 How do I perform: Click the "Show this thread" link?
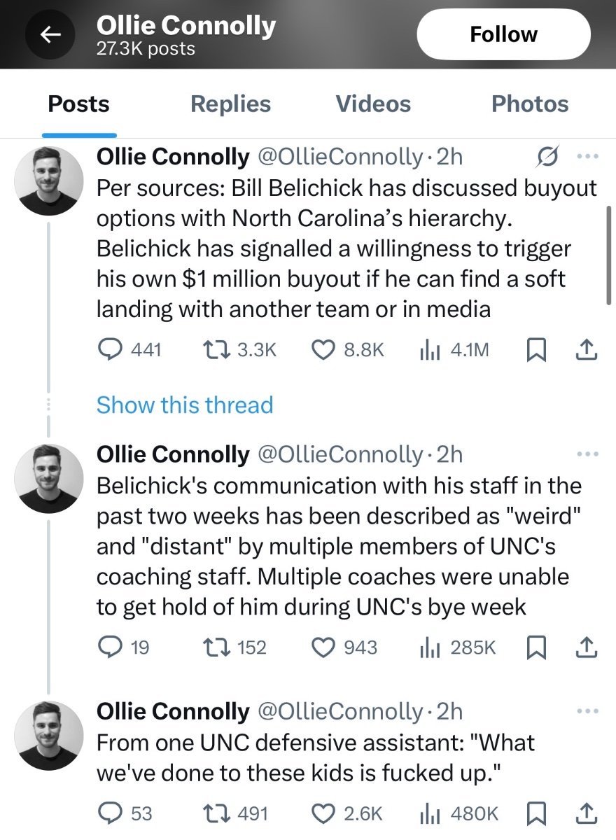pos(185,405)
